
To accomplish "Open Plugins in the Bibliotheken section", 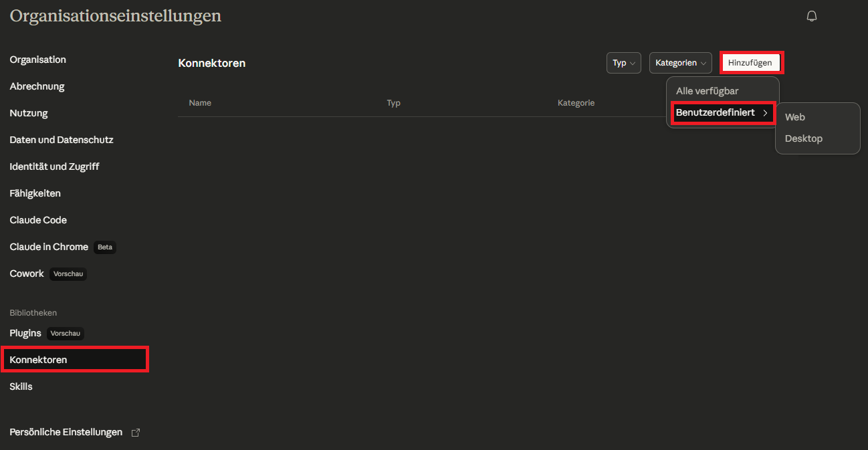I will coord(25,333).
